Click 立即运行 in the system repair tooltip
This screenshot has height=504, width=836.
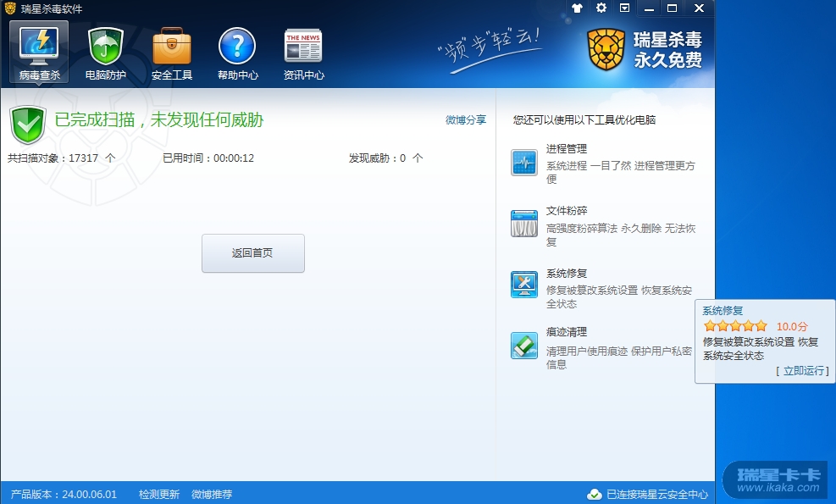pyautogui.click(x=802, y=371)
